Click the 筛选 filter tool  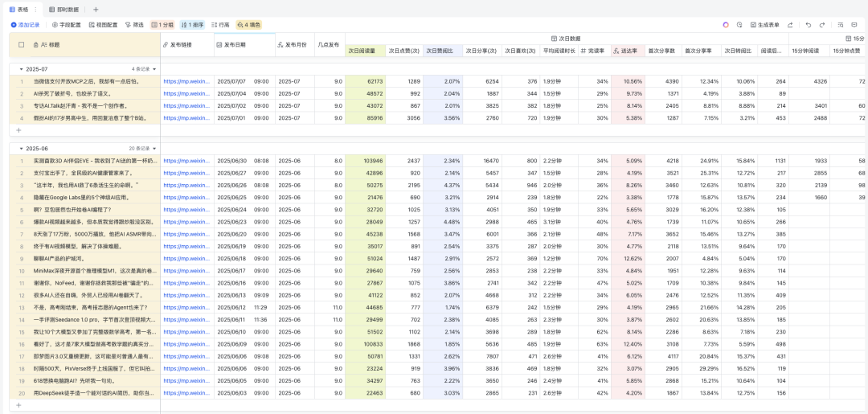[x=134, y=25]
